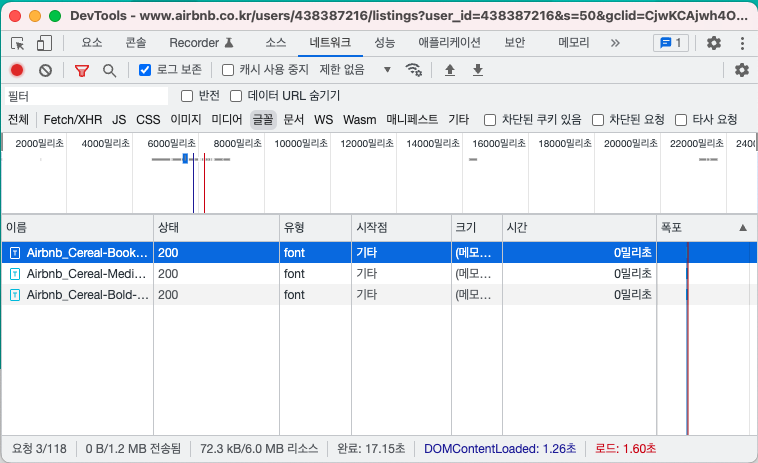Open network search magnifier icon
Image resolution: width=758 pixels, height=463 pixels.
(x=110, y=71)
